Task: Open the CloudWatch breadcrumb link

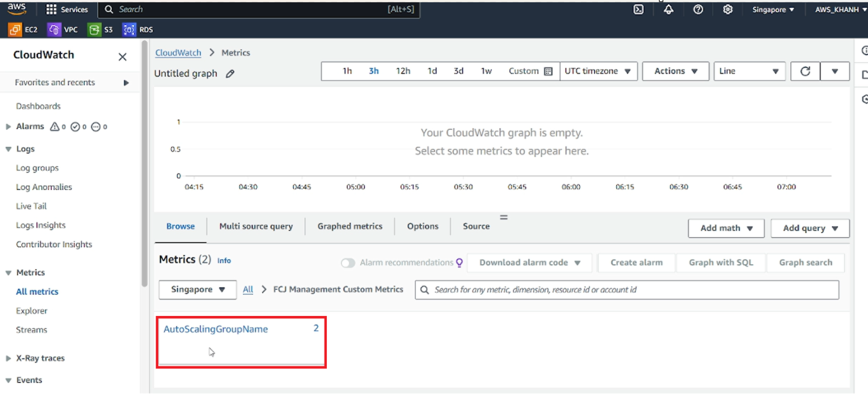Action: coord(178,53)
